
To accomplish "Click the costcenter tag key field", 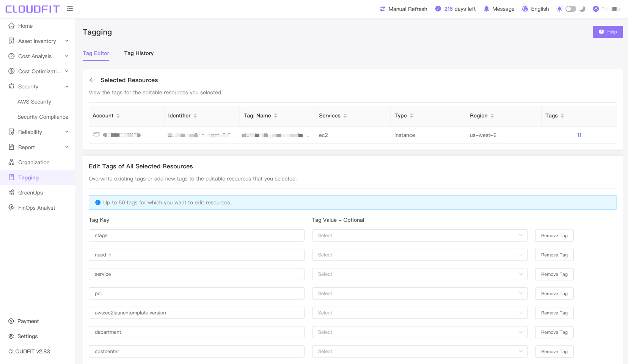I will [x=196, y=351].
